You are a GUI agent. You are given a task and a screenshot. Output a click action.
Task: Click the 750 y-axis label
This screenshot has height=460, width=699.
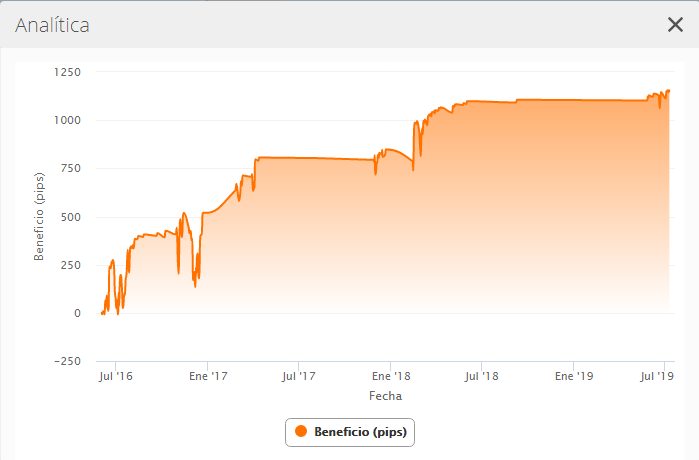(70, 168)
